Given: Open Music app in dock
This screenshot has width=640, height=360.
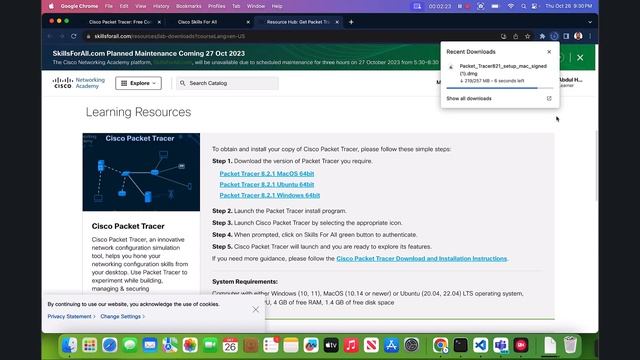Looking at the screenshot, I should tap(351, 345).
